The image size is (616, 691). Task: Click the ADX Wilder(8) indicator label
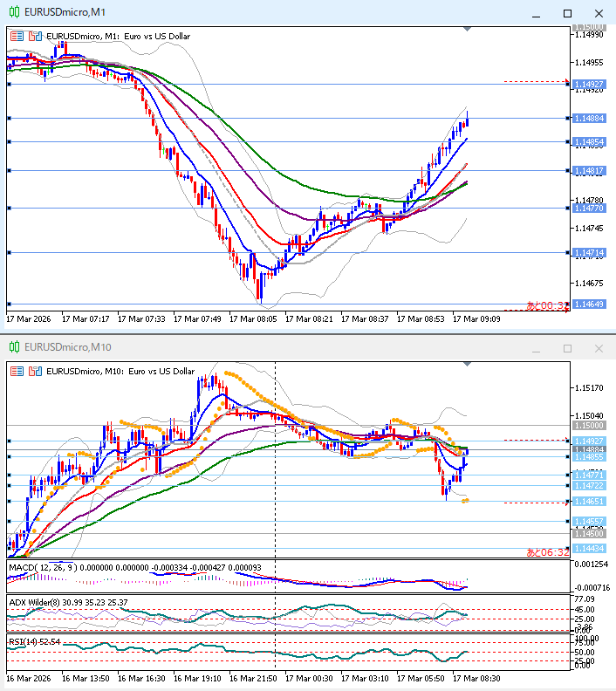click(x=39, y=601)
